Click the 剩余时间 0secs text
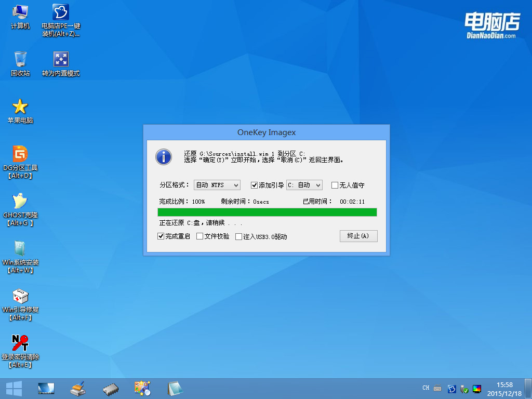The width and height of the screenshot is (532, 399). coord(245,202)
